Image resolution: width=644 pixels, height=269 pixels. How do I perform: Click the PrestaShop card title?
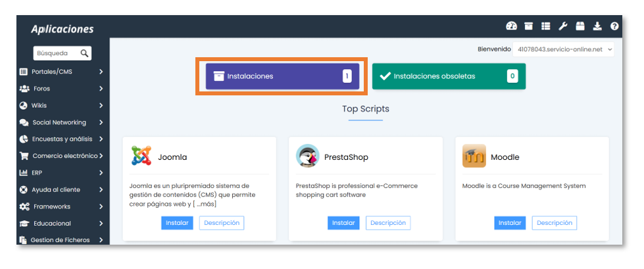pos(346,157)
